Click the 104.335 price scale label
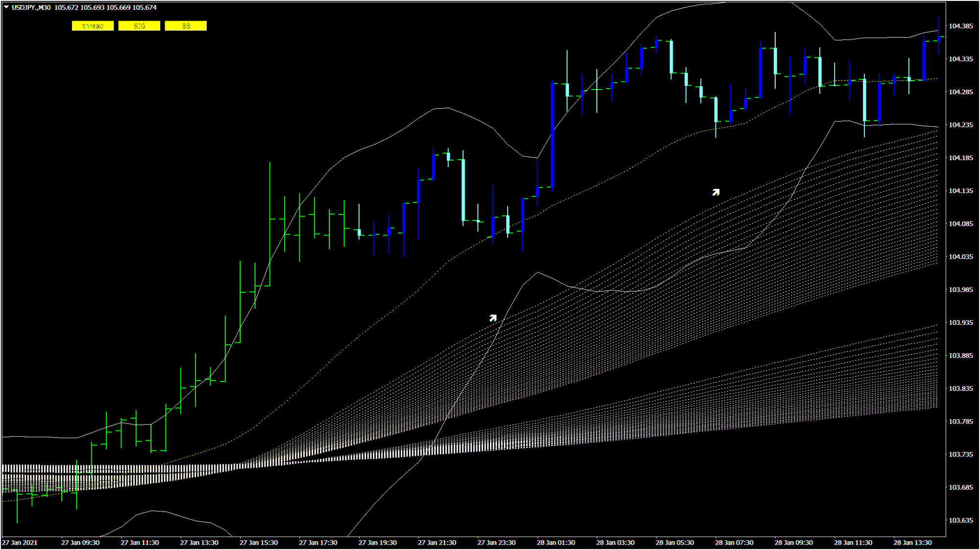The height and width of the screenshot is (550, 980). click(x=961, y=59)
